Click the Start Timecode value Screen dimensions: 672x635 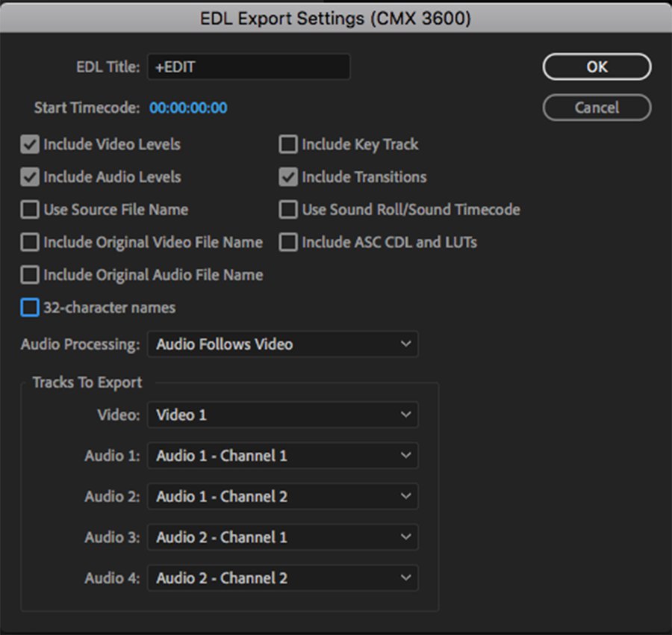tap(188, 108)
